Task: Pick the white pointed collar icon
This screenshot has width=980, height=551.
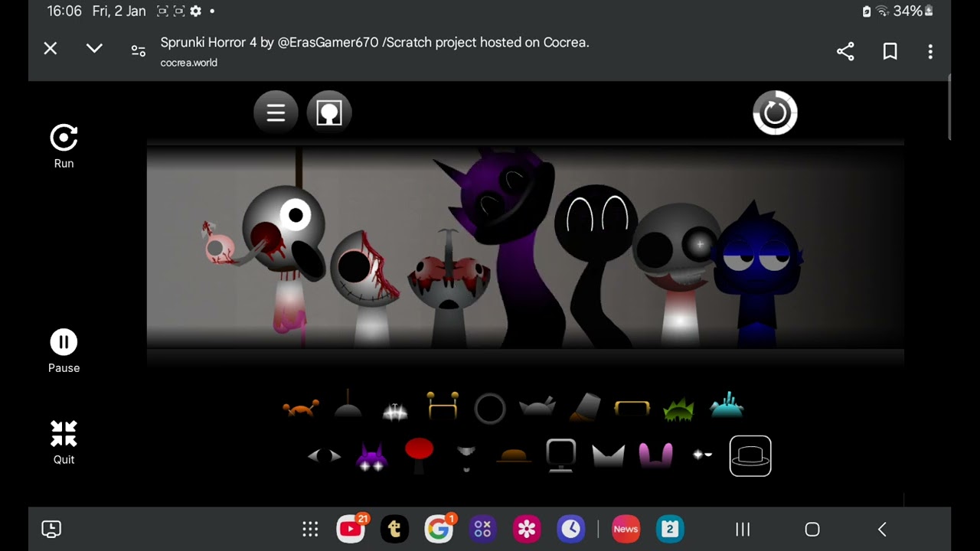Action: tap(609, 456)
